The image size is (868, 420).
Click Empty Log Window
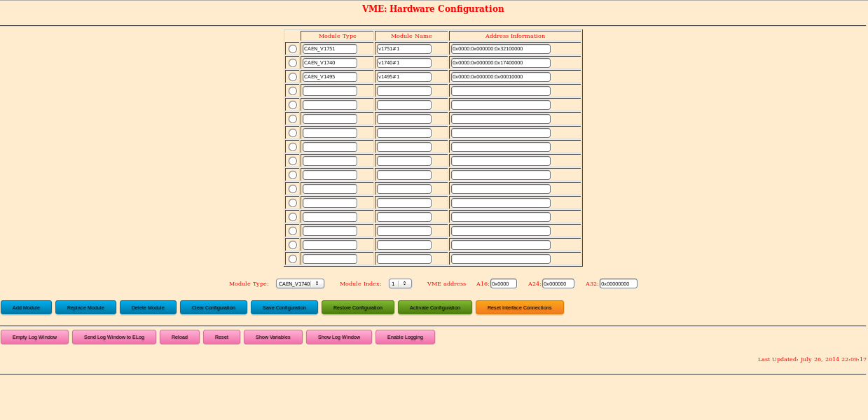tap(34, 337)
